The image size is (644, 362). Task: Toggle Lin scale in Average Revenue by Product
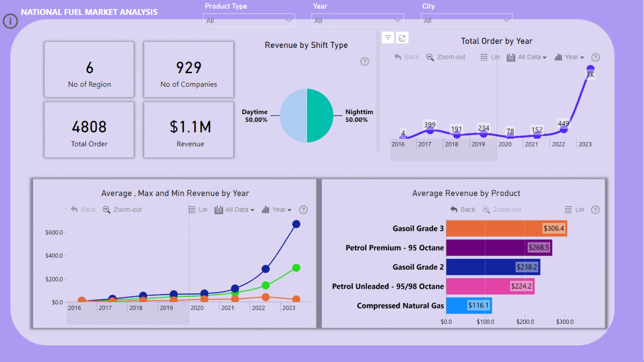tap(575, 209)
